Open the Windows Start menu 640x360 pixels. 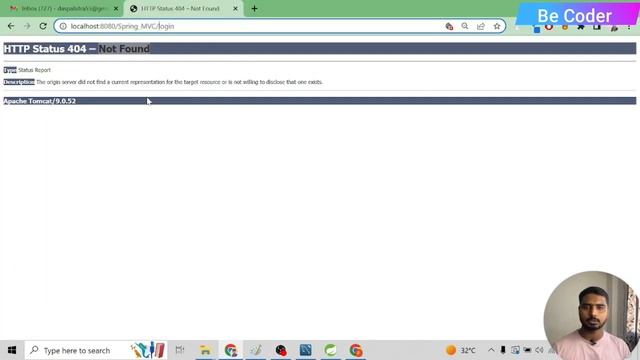pos(12,350)
